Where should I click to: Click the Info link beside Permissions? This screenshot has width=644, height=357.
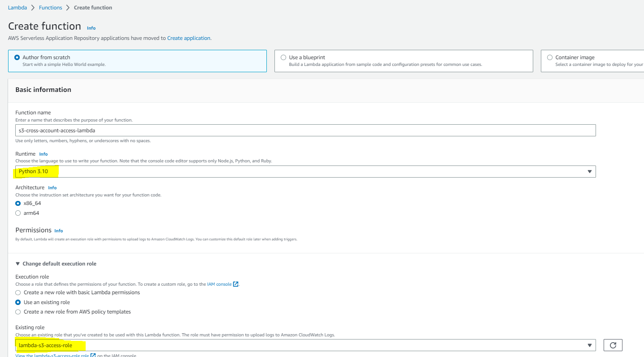[58, 231]
